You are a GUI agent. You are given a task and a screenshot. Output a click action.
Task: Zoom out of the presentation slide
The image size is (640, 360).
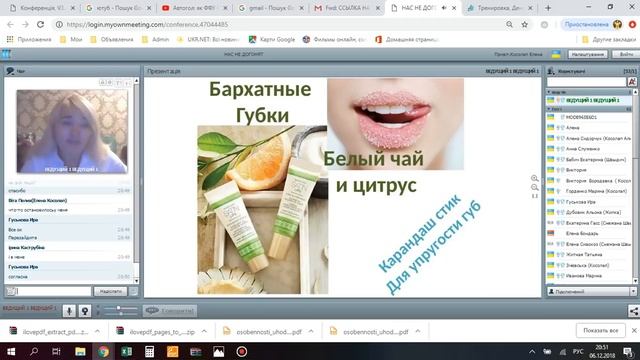click(x=534, y=187)
